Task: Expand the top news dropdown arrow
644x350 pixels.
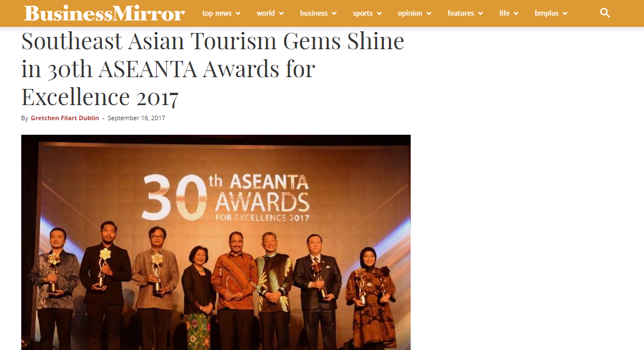Action: pos(238,13)
